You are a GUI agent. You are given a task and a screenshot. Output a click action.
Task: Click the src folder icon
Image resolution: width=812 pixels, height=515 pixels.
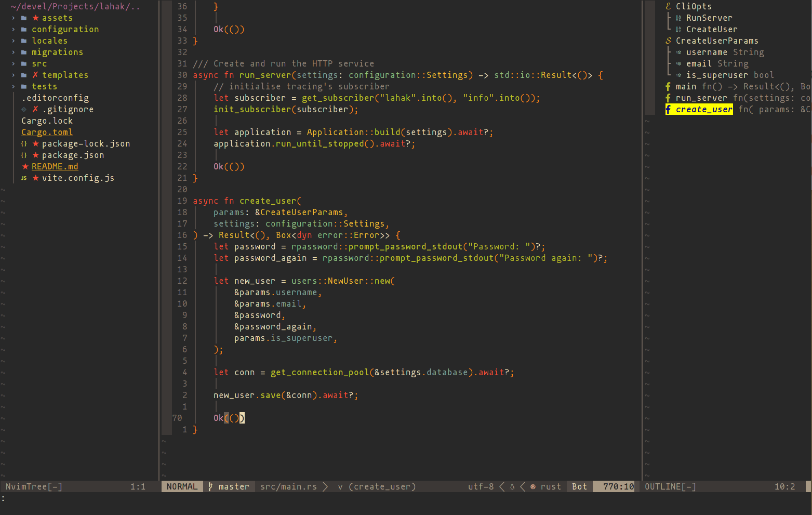coord(24,64)
